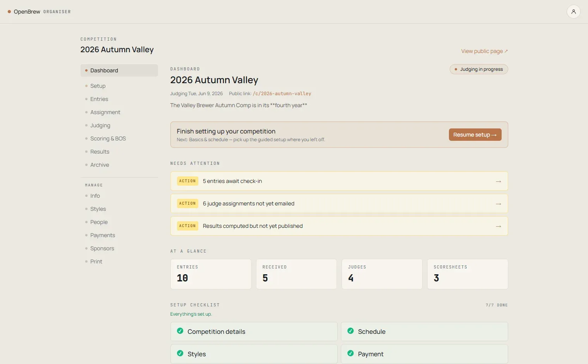Open Results computed but not yet published

pyautogui.click(x=339, y=226)
